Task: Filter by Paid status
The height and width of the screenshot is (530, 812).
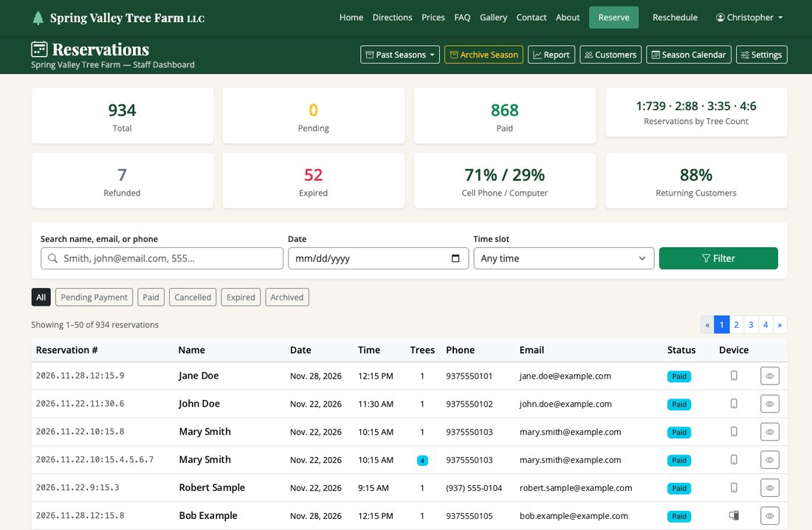Action: click(151, 297)
